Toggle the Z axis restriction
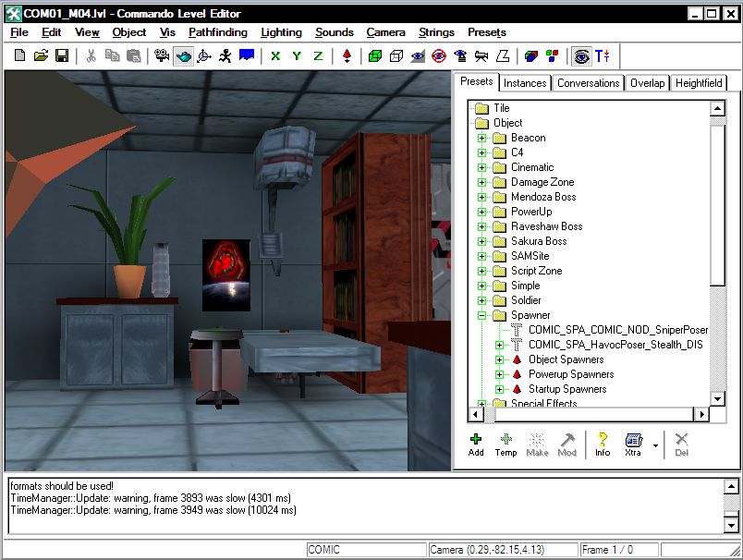The height and width of the screenshot is (560, 743). pos(318,56)
